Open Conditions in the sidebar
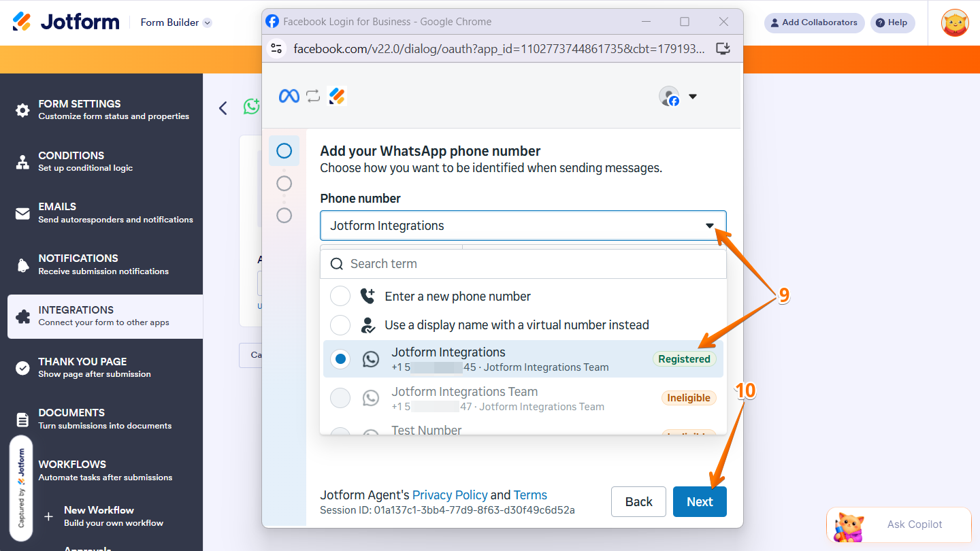The image size is (980, 551). (105, 161)
